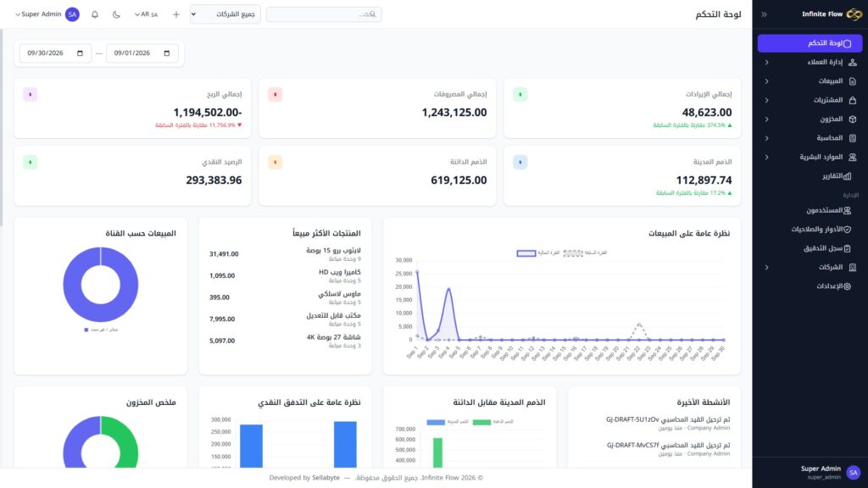The width and height of the screenshot is (868, 488).
Task: Open recent activity GJ-DRAFT-MvCS7f entry
Action: pos(668,449)
